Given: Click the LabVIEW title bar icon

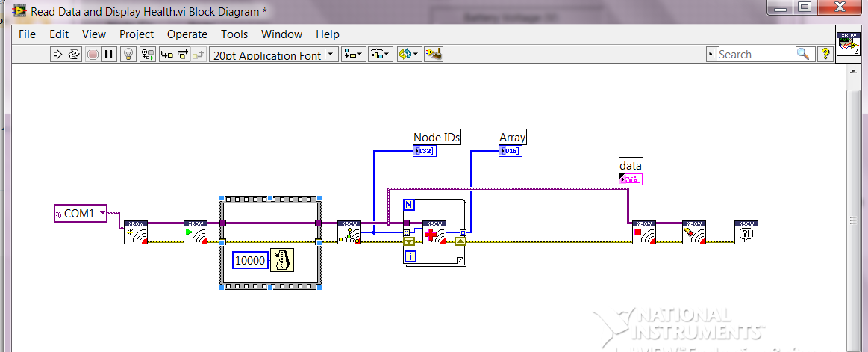Looking at the screenshot, I should pyautogui.click(x=20, y=10).
